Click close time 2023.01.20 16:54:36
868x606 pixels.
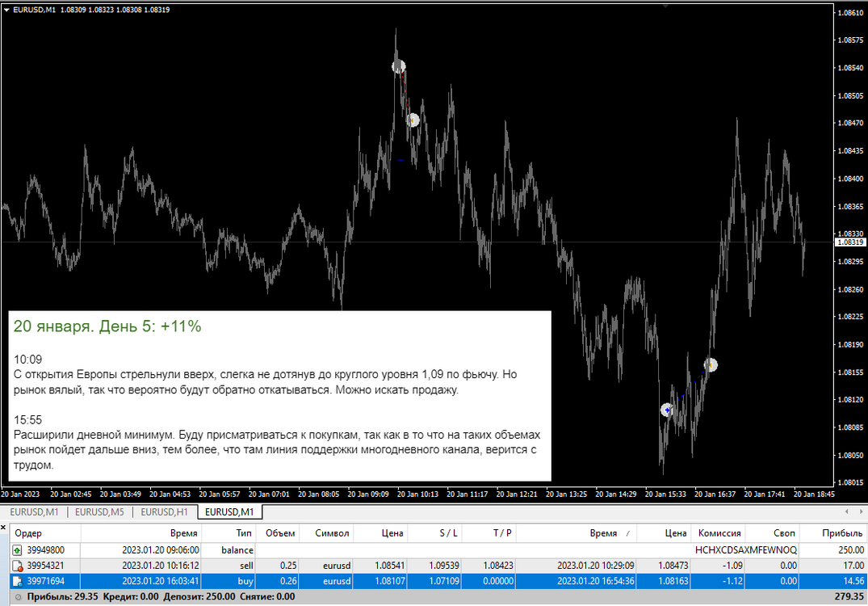click(596, 581)
